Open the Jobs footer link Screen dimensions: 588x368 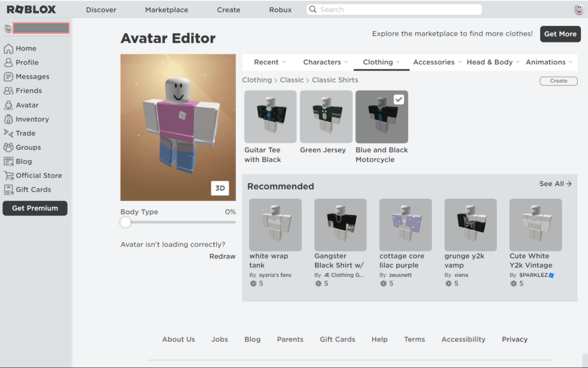pos(220,339)
